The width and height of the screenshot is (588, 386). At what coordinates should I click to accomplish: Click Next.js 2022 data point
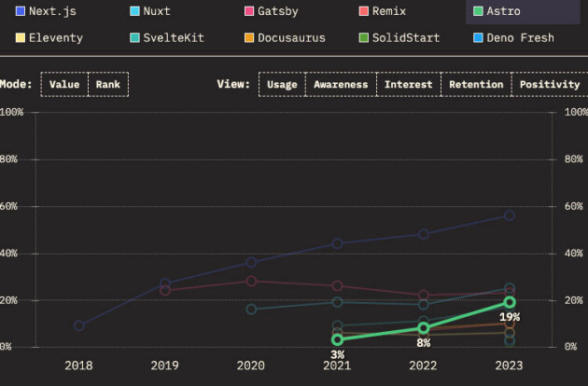[x=424, y=234]
